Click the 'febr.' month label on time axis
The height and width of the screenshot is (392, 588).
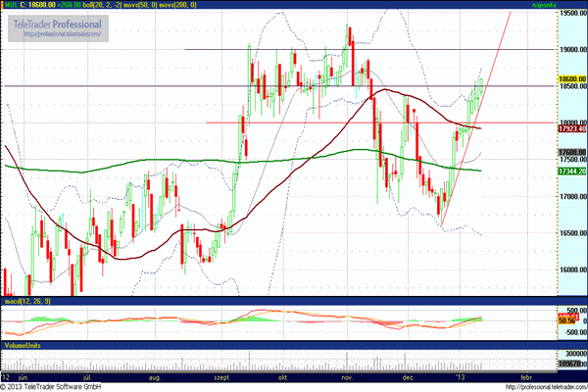pyautogui.click(x=527, y=377)
